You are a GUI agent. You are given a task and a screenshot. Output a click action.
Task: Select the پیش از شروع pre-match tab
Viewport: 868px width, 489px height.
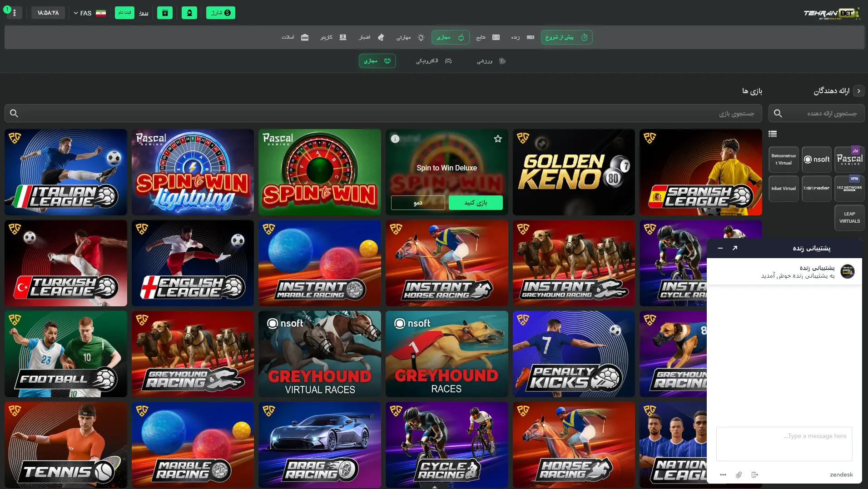[x=566, y=37]
